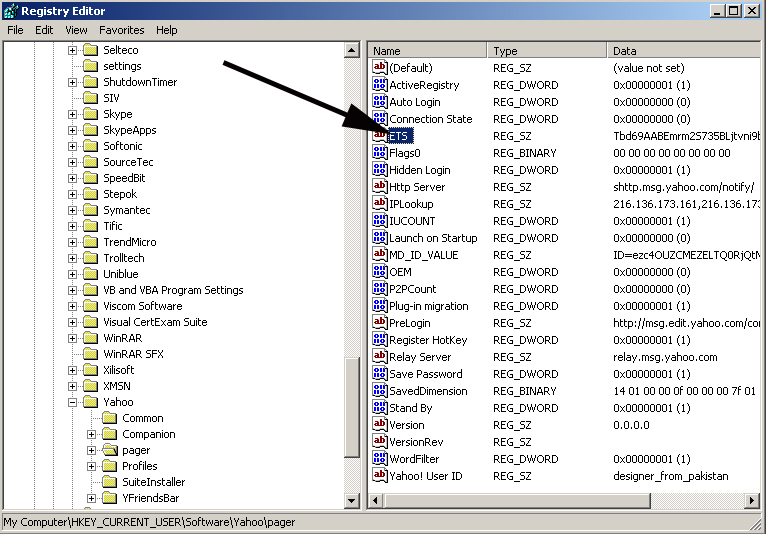The image size is (766, 534).
Task: Click the Registry Editor title bar icon
Action: (x=11, y=11)
